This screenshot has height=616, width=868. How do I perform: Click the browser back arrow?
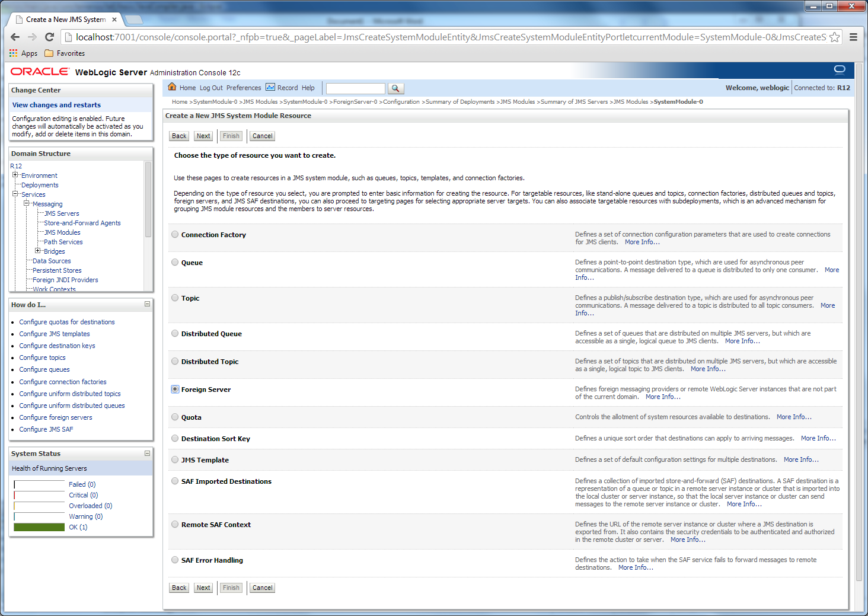(x=15, y=37)
